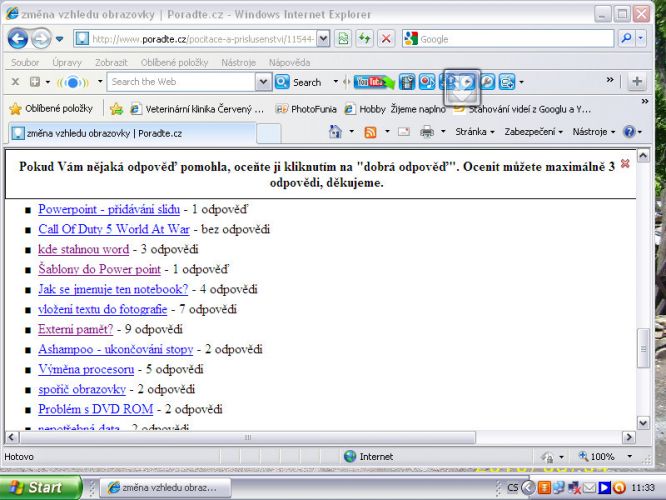The image size is (666, 500).
Task: Show more favorites via favorites bar chevron
Action: (645, 101)
